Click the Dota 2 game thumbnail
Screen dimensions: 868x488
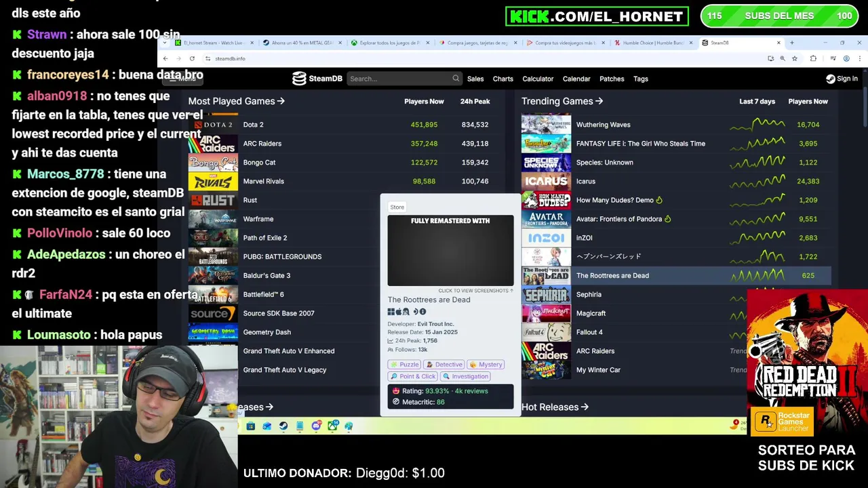(x=213, y=125)
